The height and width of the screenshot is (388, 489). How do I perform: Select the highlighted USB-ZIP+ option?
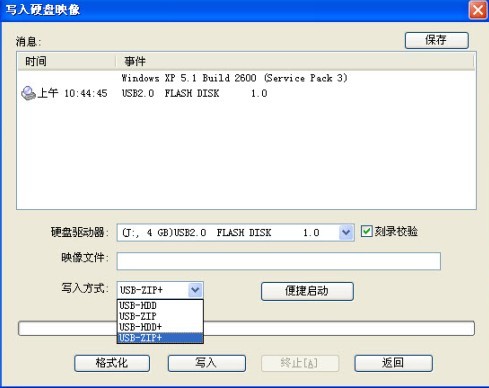[160, 338]
